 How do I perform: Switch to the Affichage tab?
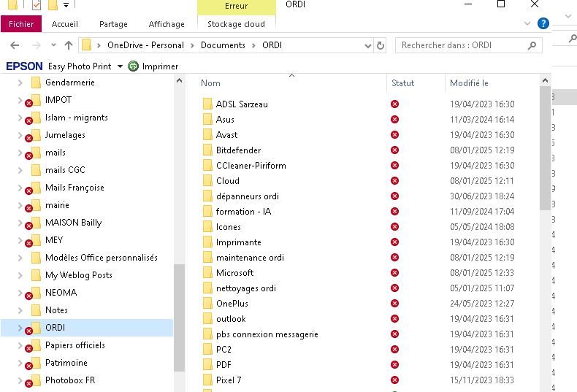pos(167,24)
